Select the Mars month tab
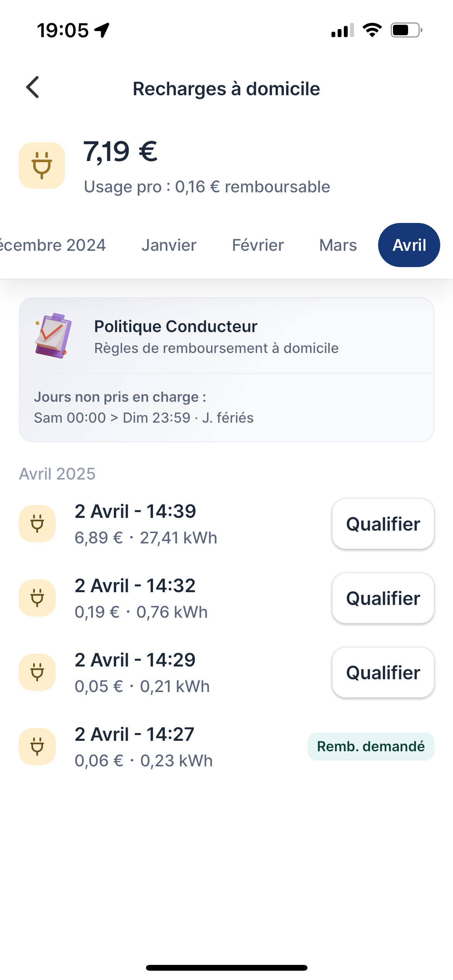Image resolution: width=453 pixels, height=980 pixels. 338,245
